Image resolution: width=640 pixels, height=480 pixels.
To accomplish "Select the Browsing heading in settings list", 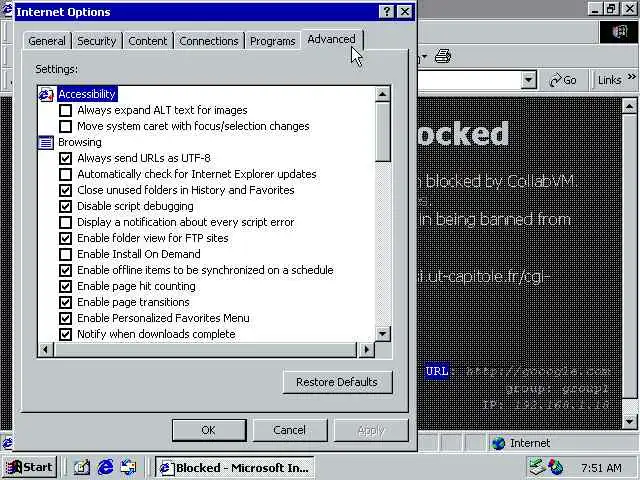I will 80,142.
